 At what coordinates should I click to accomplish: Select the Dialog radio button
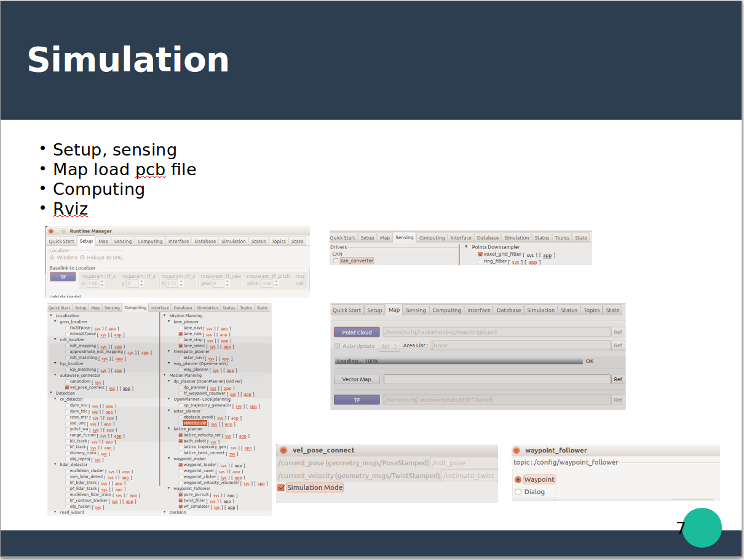coord(518,492)
